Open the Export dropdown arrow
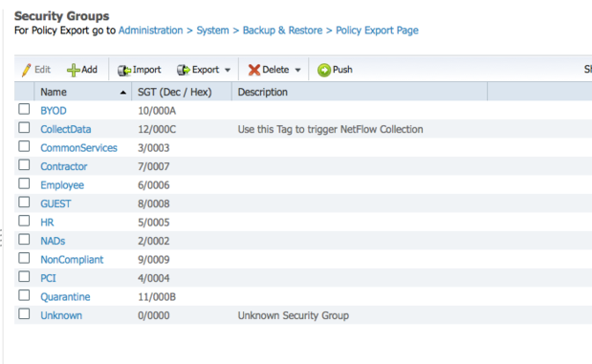 (228, 70)
